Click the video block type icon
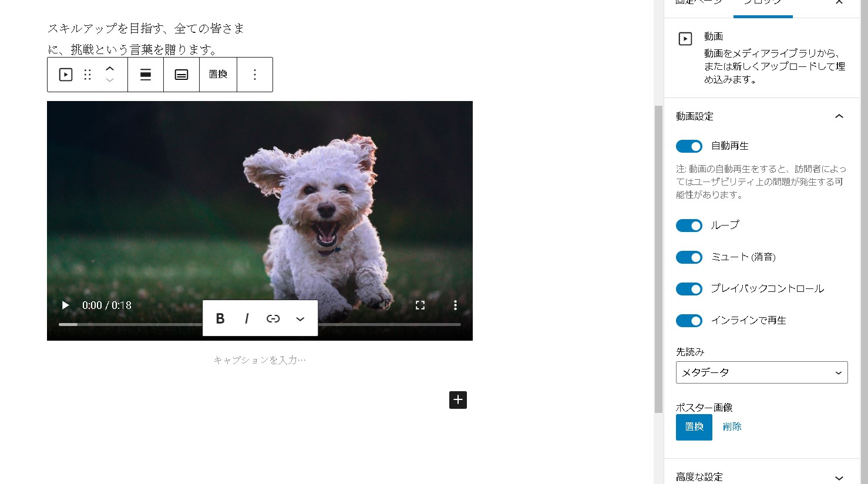The width and height of the screenshot is (868, 484). (x=66, y=75)
